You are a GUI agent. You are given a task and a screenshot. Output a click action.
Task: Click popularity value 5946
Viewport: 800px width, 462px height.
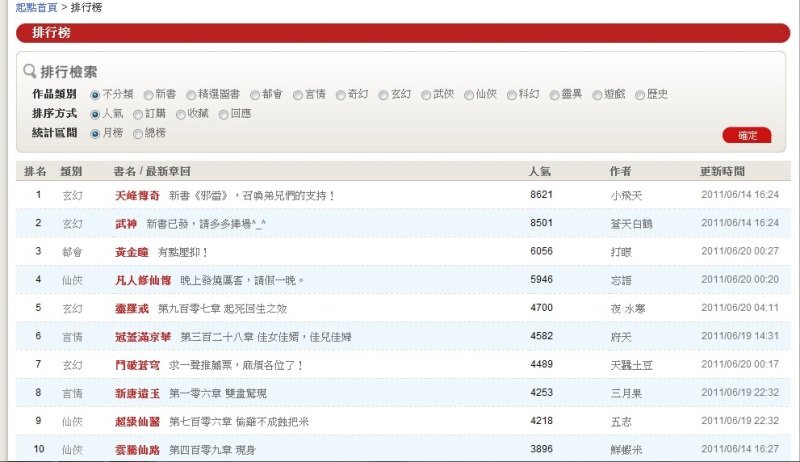pyautogui.click(x=541, y=279)
